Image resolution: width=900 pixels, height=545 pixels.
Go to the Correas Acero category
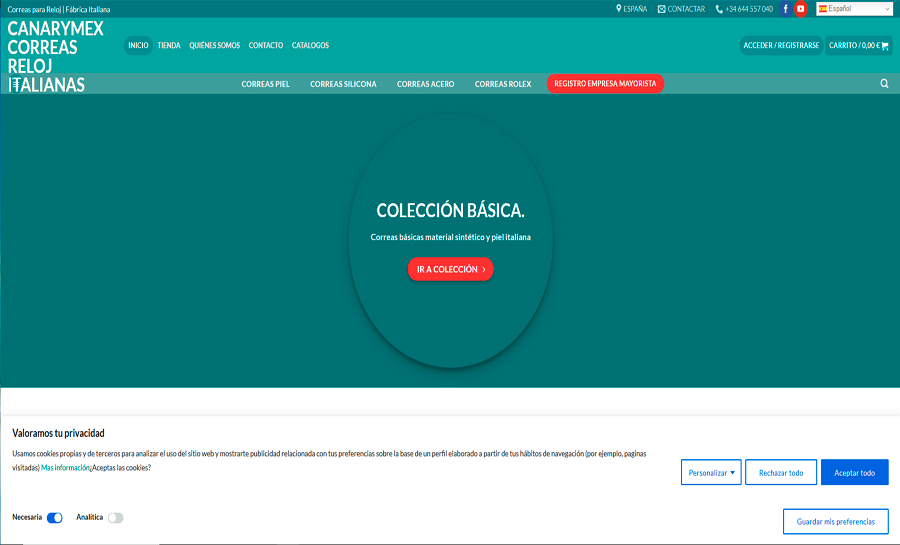point(425,84)
